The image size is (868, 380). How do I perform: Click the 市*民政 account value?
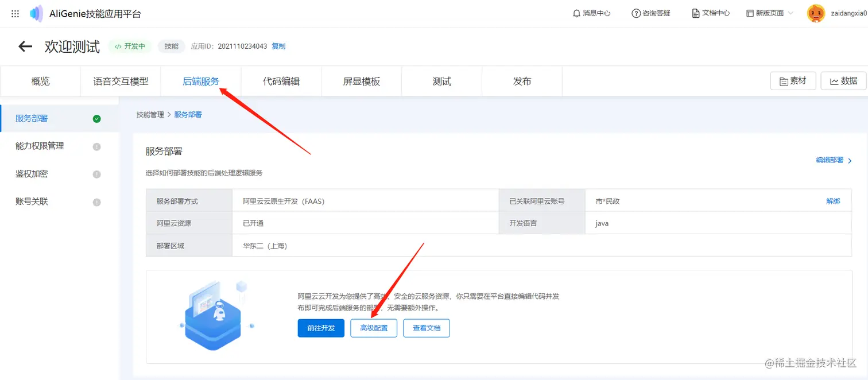607,201
